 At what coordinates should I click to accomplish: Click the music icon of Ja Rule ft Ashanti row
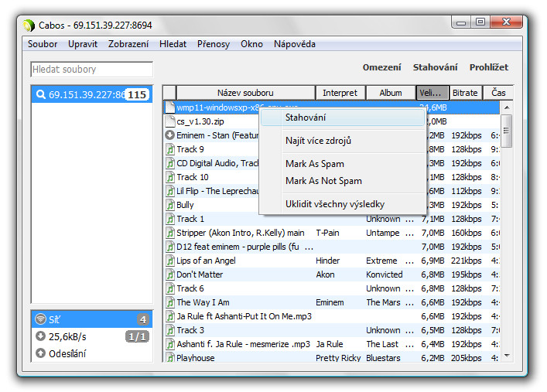coord(170,316)
